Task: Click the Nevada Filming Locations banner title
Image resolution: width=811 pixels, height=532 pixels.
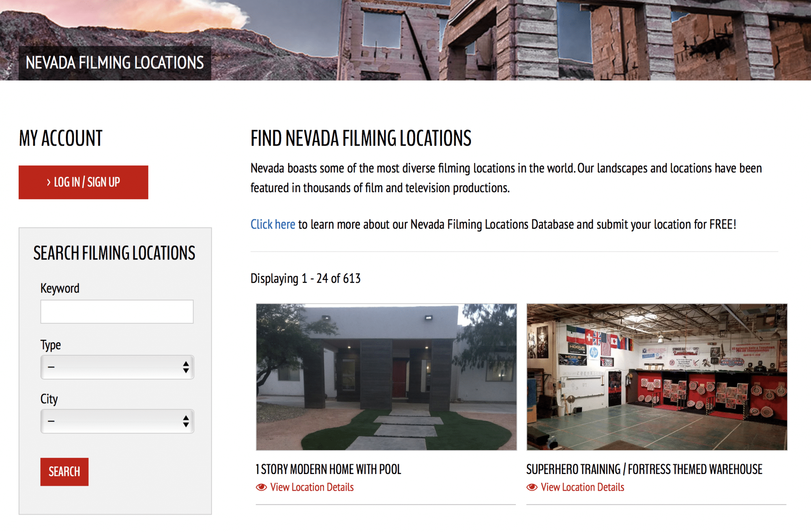Action: 115,63
